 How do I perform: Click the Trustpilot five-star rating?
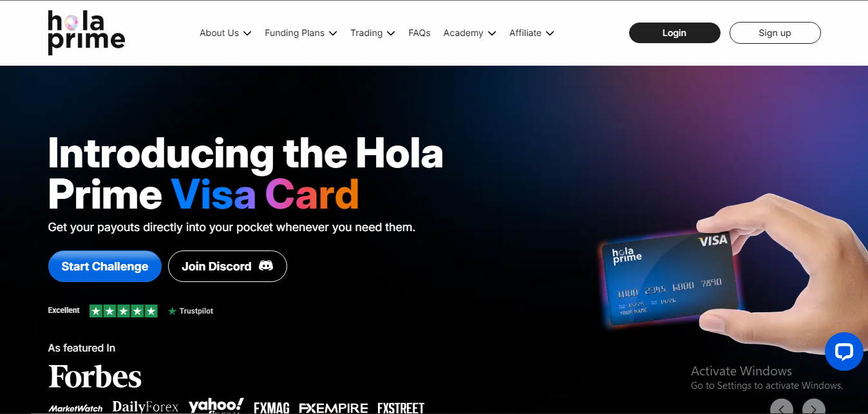123,311
